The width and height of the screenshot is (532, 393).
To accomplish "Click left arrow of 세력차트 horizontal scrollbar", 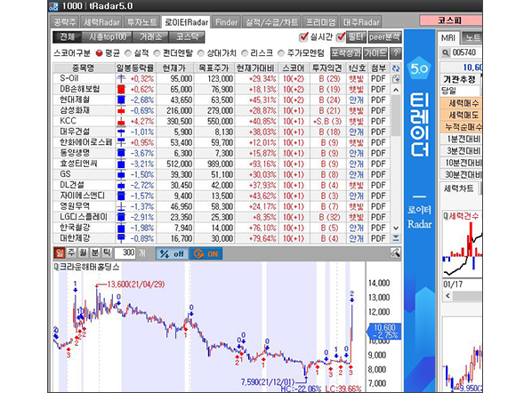I will coord(447,296).
